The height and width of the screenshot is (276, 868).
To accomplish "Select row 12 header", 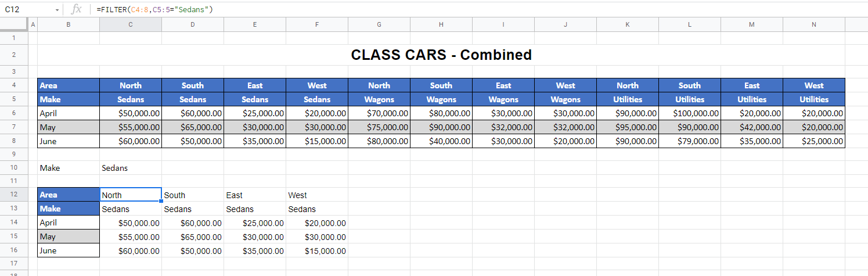I will tap(13, 195).
